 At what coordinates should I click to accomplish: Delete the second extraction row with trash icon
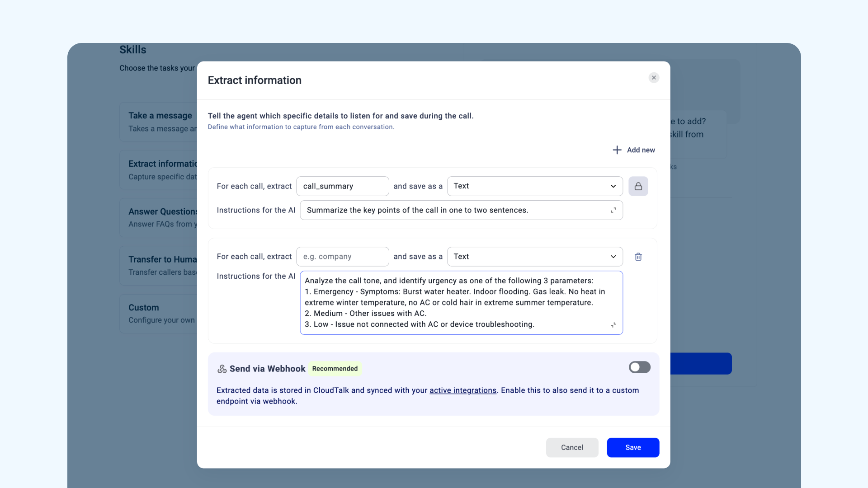(x=638, y=257)
